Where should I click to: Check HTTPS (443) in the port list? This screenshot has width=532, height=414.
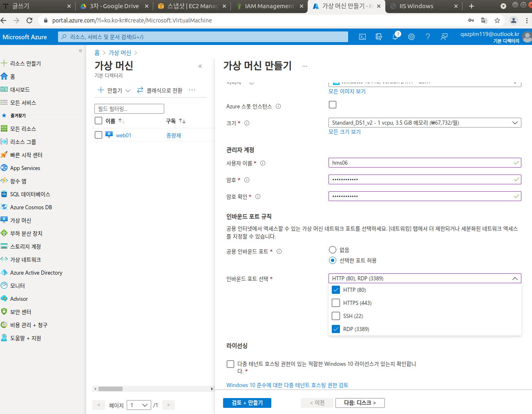[x=336, y=303]
